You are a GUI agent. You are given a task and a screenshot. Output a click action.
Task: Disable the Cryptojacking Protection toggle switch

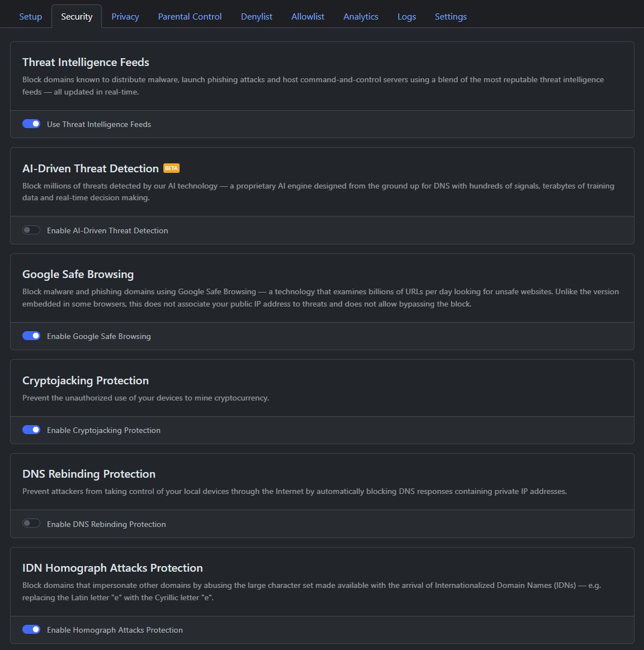click(x=31, y=430)
